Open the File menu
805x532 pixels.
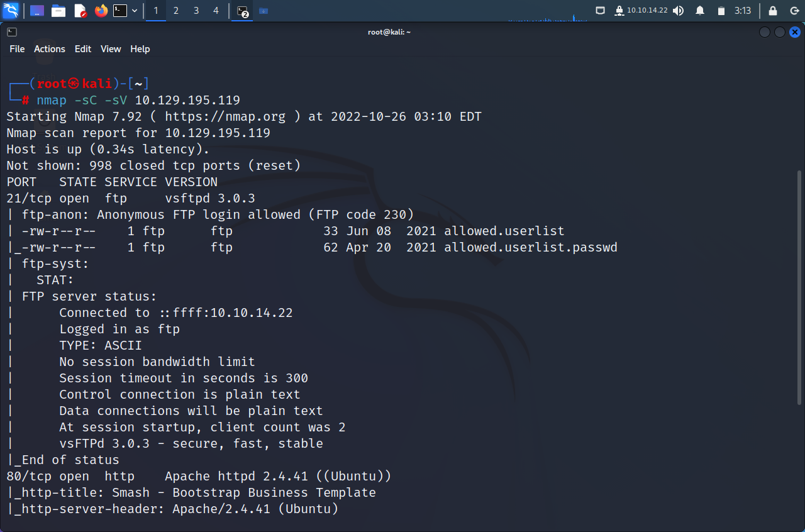(17, 49)
